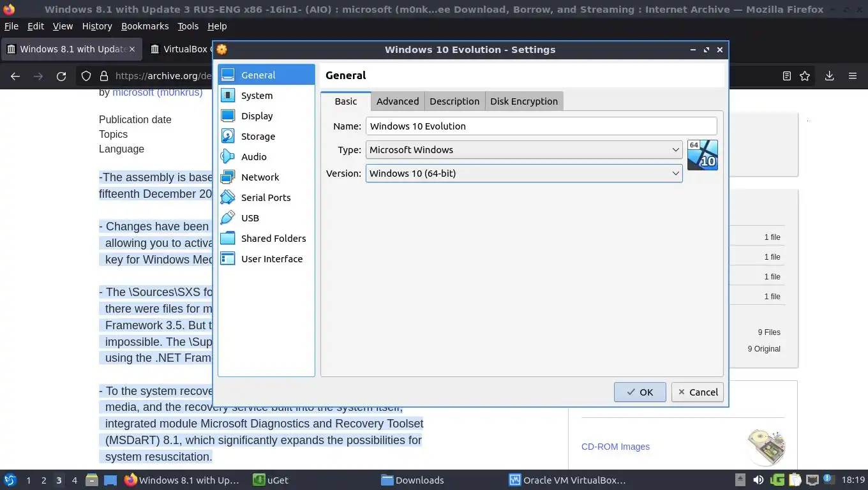Viewport: 868px width, 490px height.
Task: Click show desktop icon in taskbar
Action: click(x=110, y=480)
